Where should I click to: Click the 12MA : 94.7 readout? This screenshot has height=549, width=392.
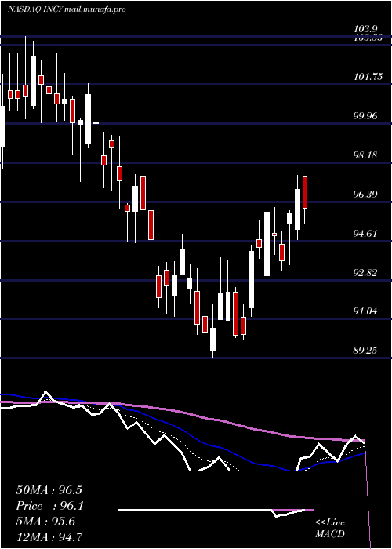(x=49, y=536)
